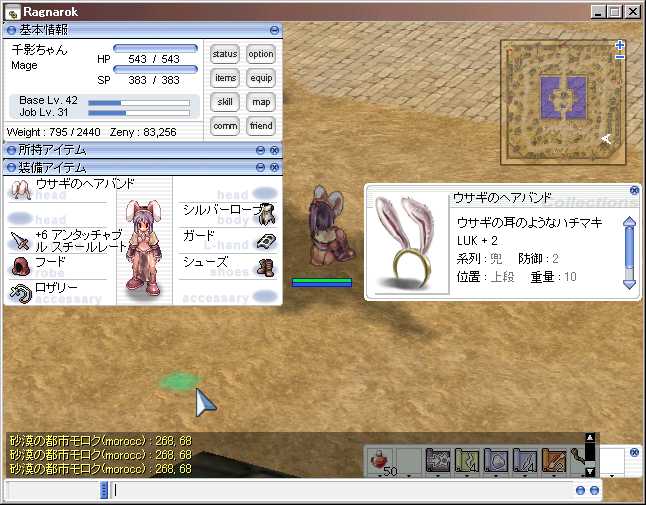Select the stiletto dagger weapon icon
The height and width of the screenshot is (505, 646).
click(20, 241)
